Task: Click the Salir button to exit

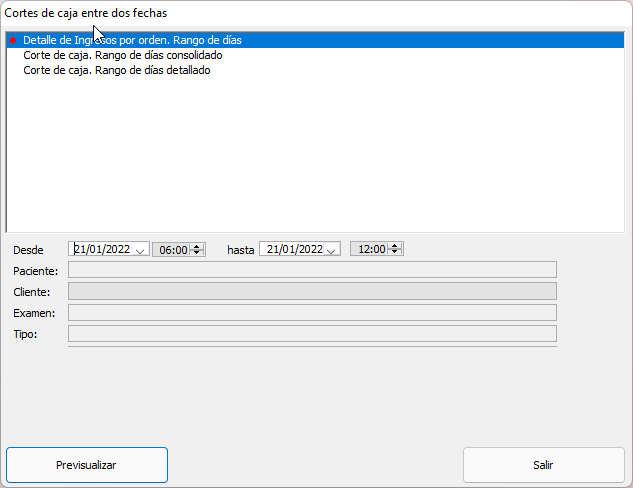Action: tap(543, 465)
